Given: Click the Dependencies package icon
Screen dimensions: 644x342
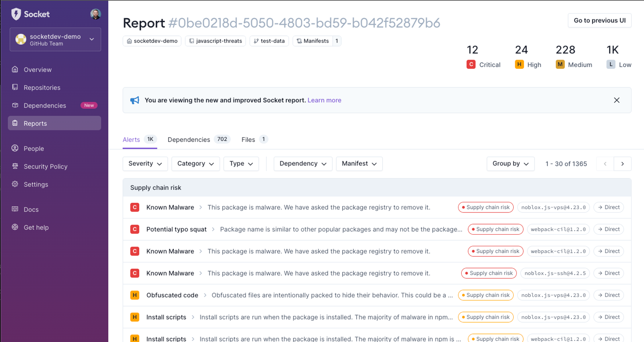Looking at the screenshot, I should click(15, 105).
